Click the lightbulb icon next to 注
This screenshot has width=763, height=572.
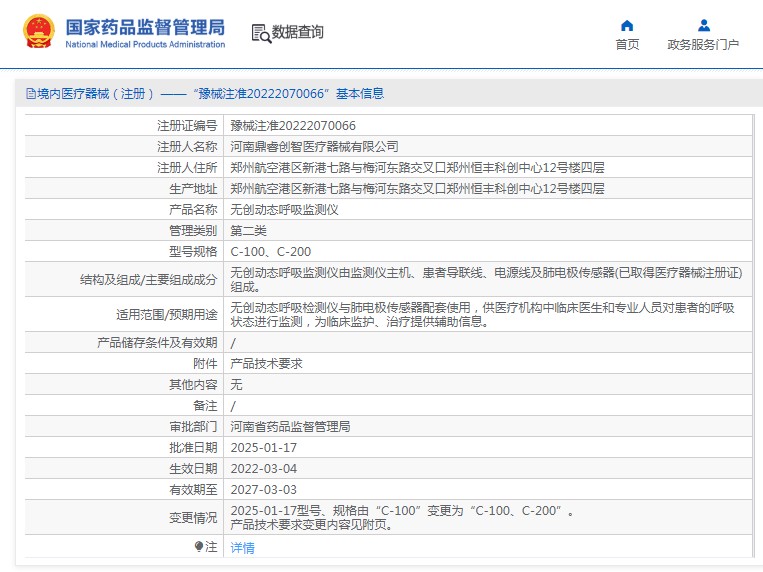(199, 547)
